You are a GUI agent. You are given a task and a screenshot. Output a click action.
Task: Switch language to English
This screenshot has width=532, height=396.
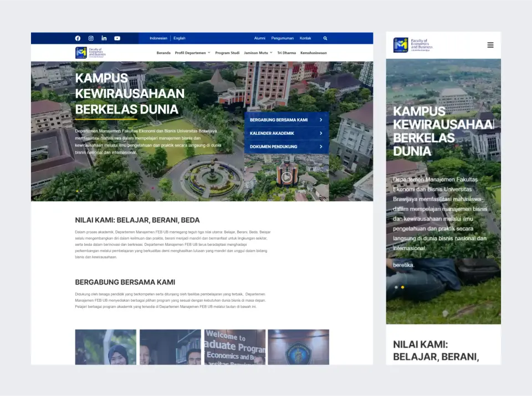click(179, 38)
